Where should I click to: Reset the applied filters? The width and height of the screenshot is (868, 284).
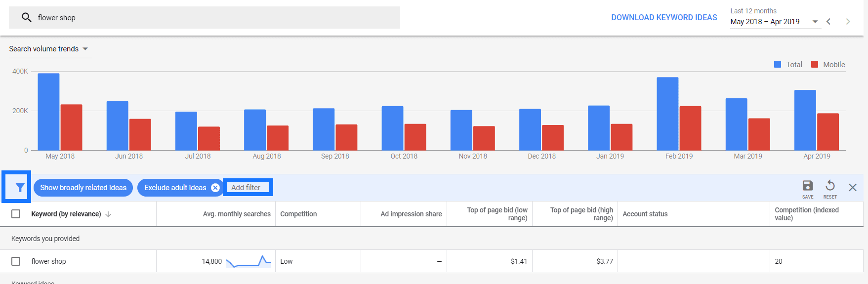click(x=830, y=188)
